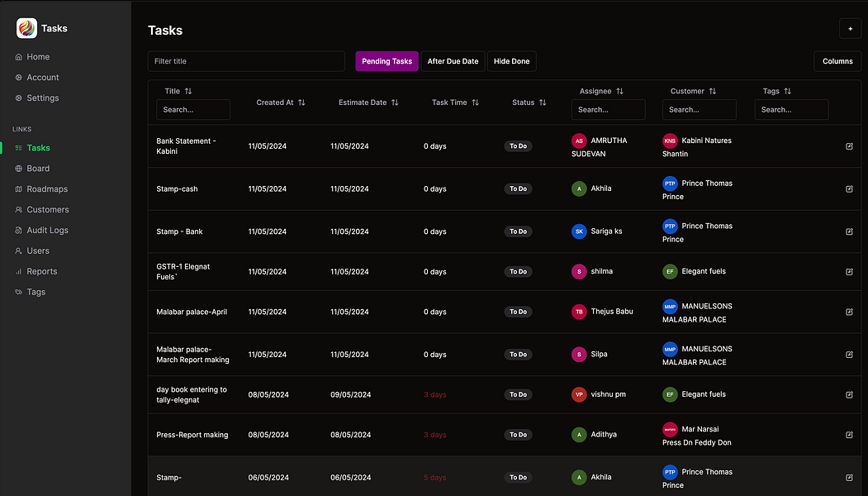The height and width of the screenshot is (496, 868).
Task: Click the Filter title input field
Action: (246, 60)
